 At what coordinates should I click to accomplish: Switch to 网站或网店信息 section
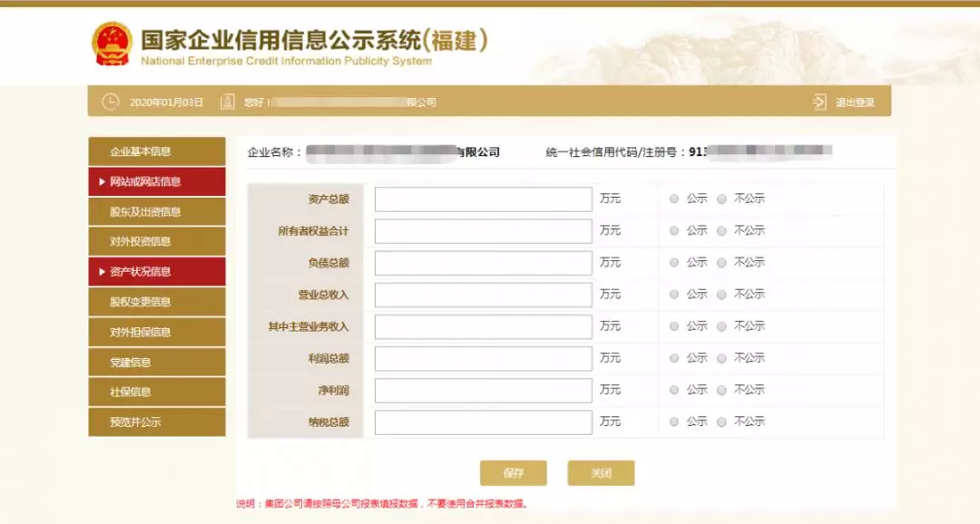coord(156,180)
